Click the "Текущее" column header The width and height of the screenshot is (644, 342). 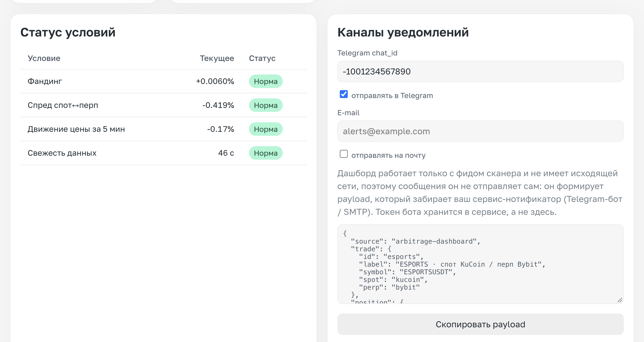(x=217, y=58)
